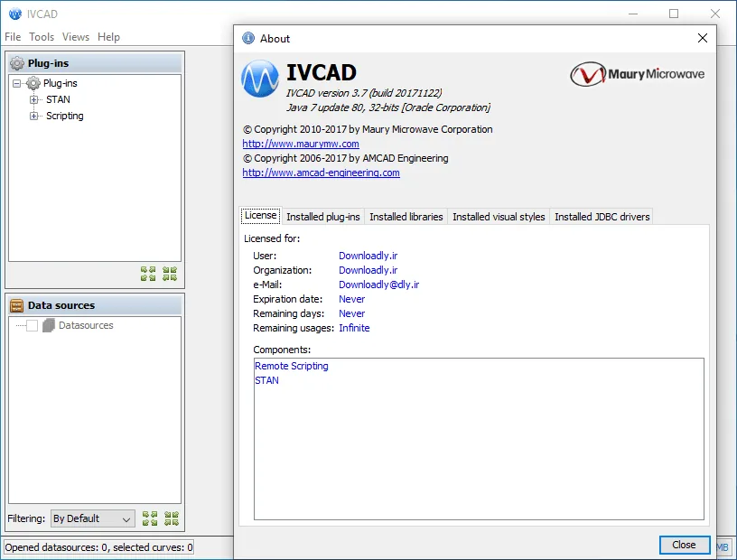Click the Data sources panel drawer icon

click(x=16, y=305)
